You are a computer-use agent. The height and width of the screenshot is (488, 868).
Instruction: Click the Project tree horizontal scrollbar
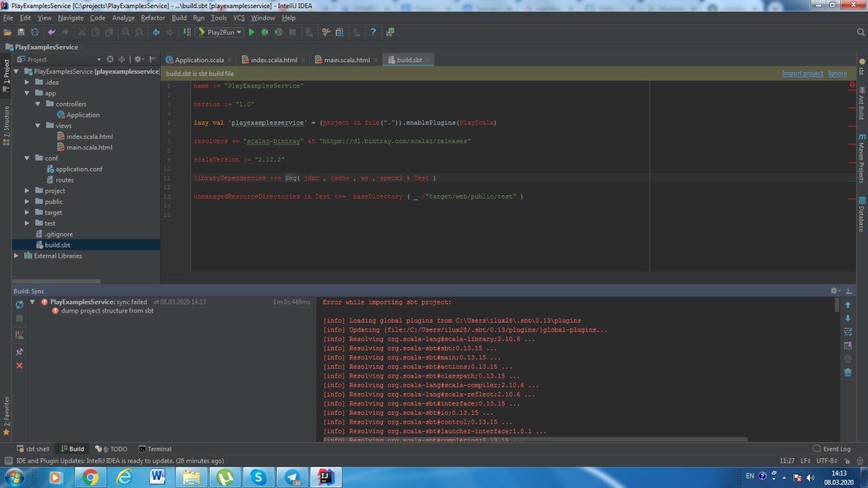point(57,281)
